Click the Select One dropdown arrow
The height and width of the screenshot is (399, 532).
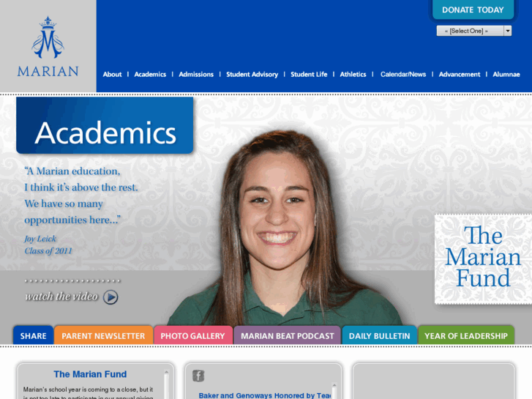click(x=508, y=31)
